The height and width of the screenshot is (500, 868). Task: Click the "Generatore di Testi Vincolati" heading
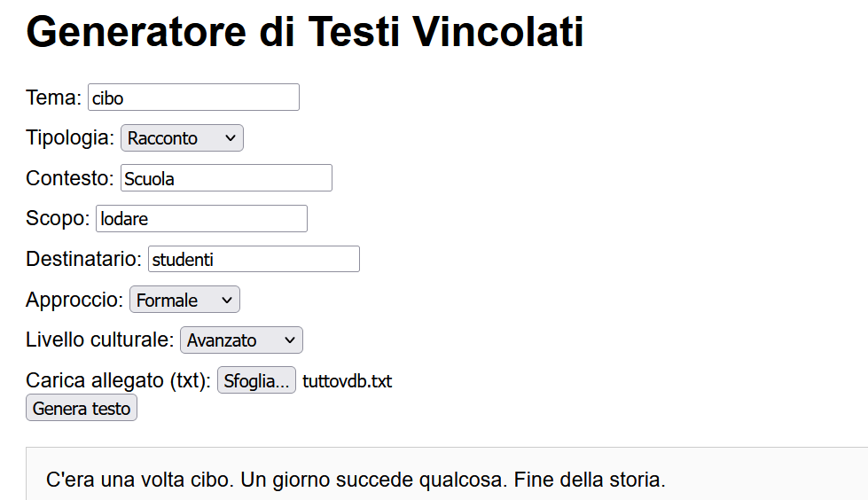click(x=305, y=33)
